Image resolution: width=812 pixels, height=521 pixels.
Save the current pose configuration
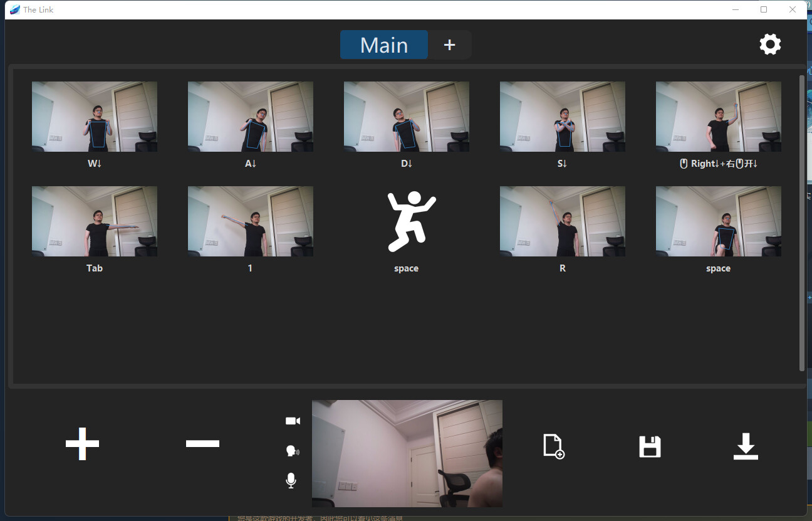[650, 446]
